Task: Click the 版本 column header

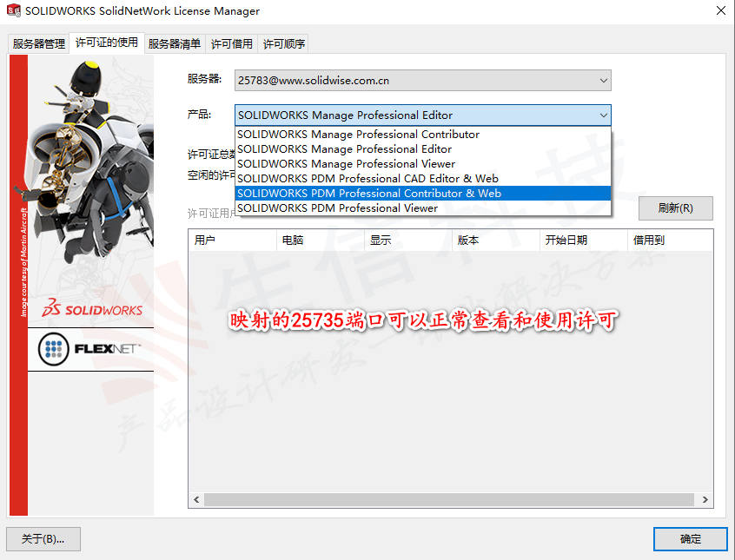Action: coord(496,240)
